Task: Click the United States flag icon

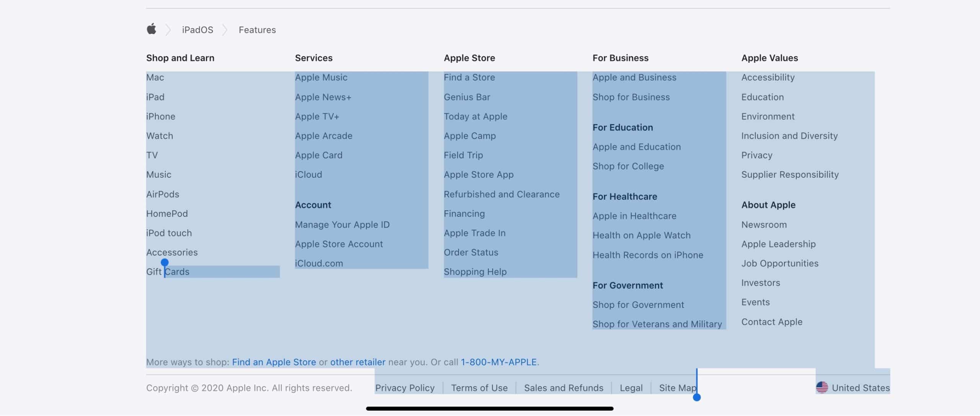Action: [x=822, y=388]
